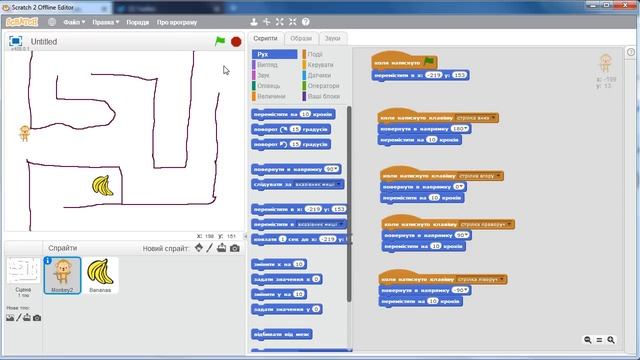Screen dimensions: 640x360
Task: Select the Delete scissors tool
Action: point(267,22)
